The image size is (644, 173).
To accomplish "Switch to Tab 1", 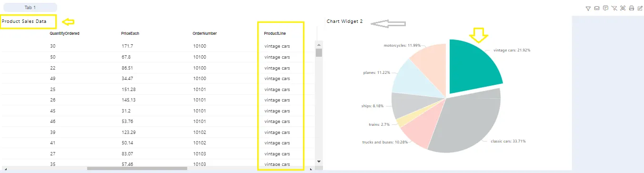I will 30,8.
